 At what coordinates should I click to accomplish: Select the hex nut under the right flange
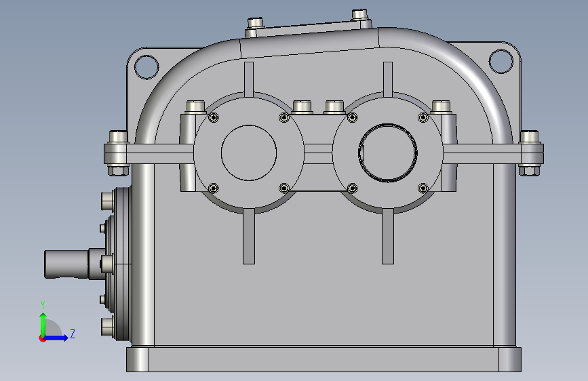(x=529, y=171)
